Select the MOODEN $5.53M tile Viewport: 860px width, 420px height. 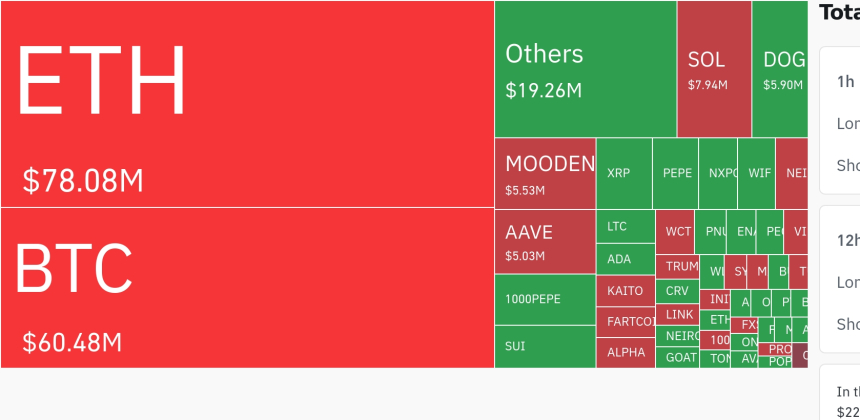point(545,173)
